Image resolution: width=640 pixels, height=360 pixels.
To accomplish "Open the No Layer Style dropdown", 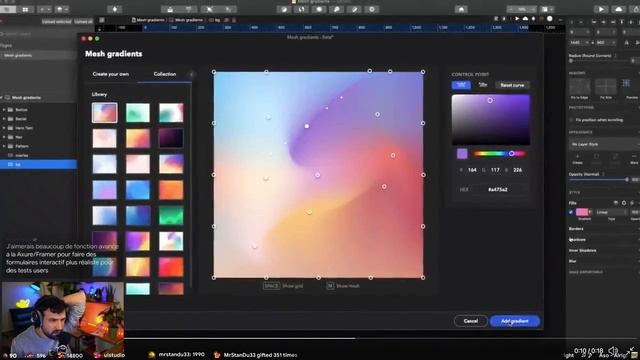I will 604,144.
